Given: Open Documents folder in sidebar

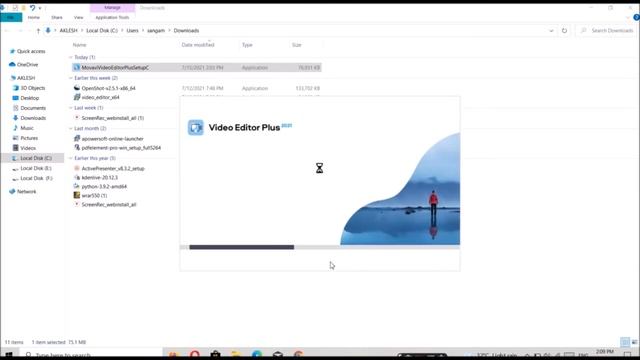Looking at the screenshot, I should (29, 108).
